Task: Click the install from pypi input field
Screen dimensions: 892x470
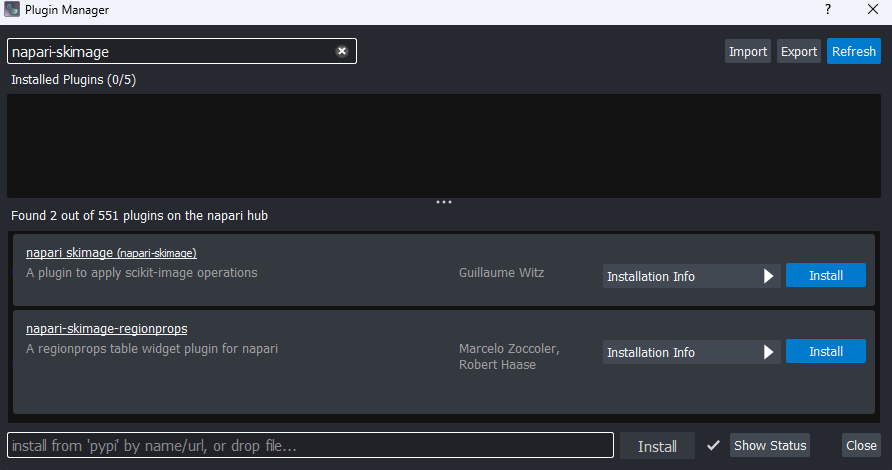Action: click(310, 446)
